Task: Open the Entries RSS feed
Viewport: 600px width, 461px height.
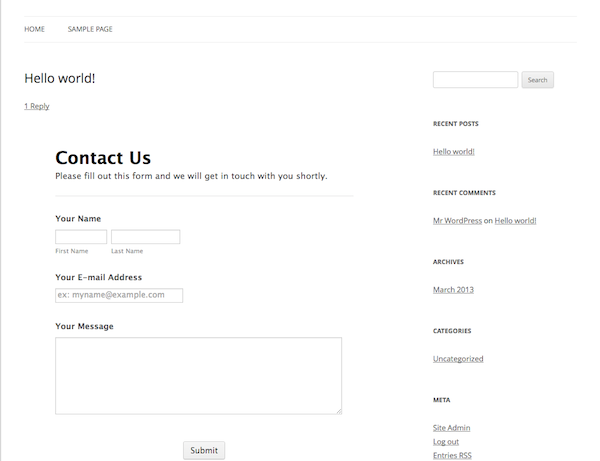Action: coord(452,455)
